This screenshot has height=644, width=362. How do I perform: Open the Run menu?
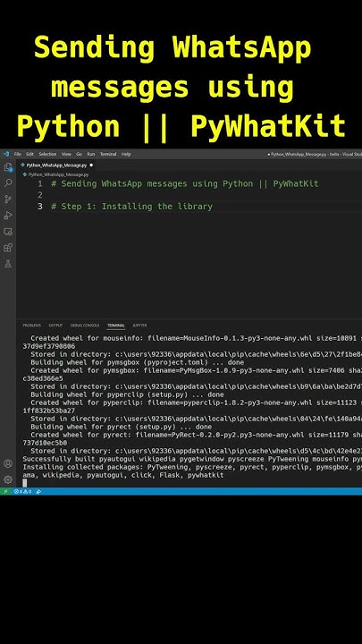(x=90, y=154)
